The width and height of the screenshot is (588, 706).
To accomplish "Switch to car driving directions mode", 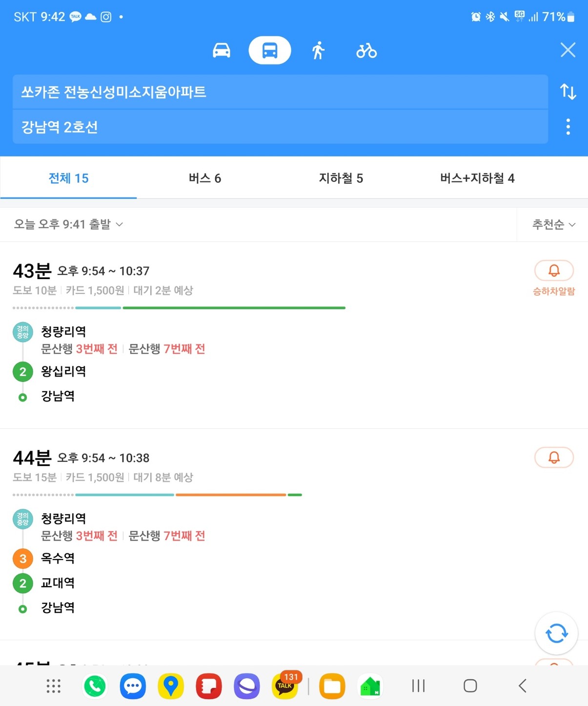I will point(221,50).
